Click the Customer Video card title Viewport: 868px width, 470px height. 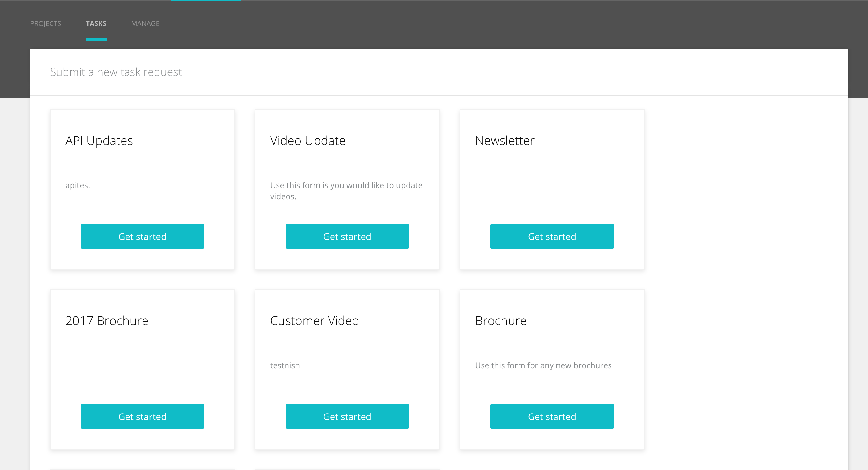[x=314, y=321]
